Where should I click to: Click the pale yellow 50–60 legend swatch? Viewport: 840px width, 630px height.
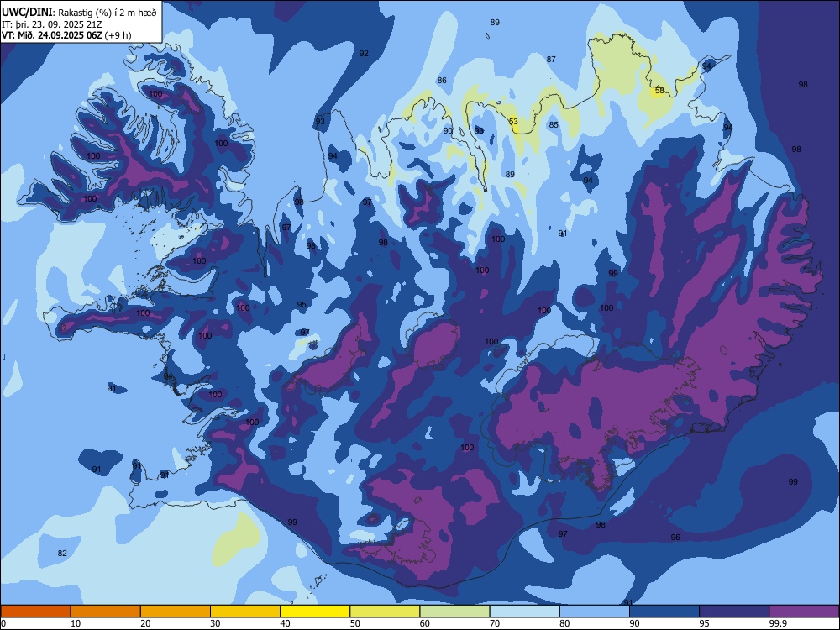pos(385,612)
